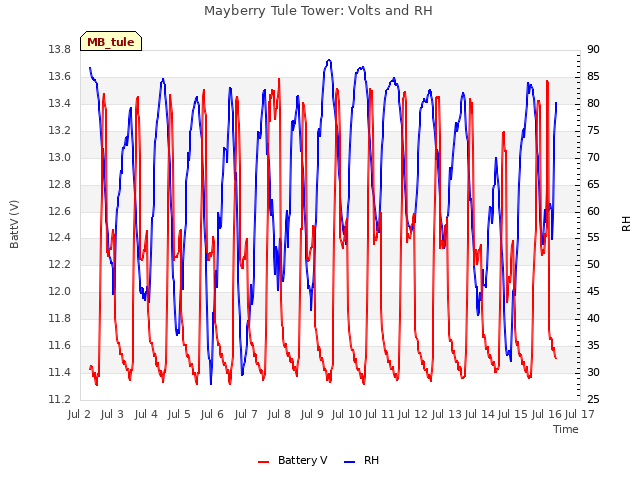Click the 12.2 left axis tick label
The image size is (640, 480).
59,264
